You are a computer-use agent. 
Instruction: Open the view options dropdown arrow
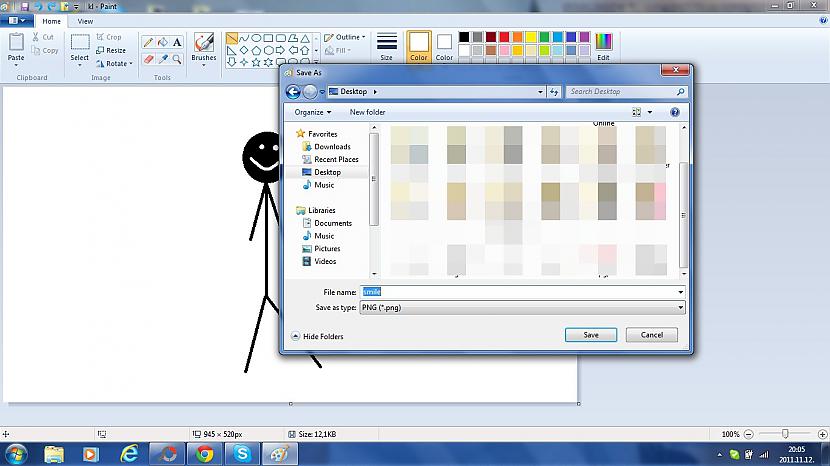tap(650, 112)
